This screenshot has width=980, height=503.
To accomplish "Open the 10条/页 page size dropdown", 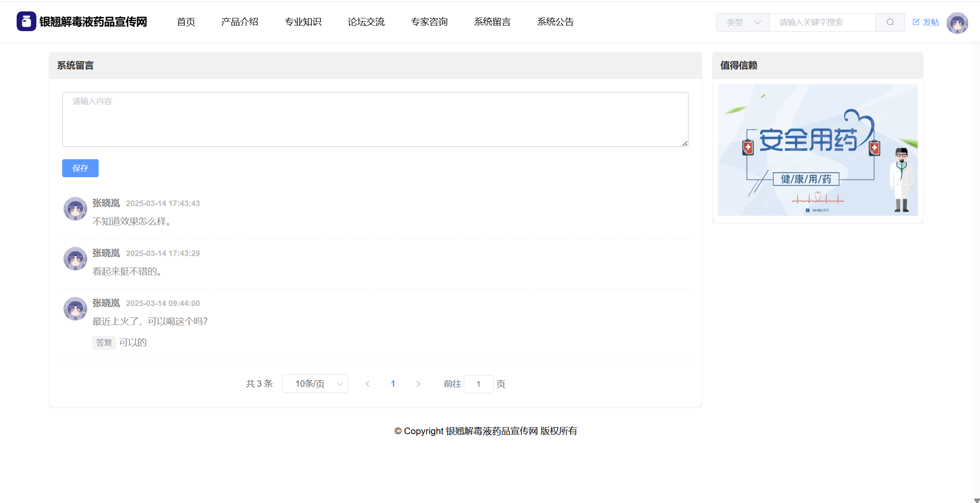I will [x=315, y=384].
